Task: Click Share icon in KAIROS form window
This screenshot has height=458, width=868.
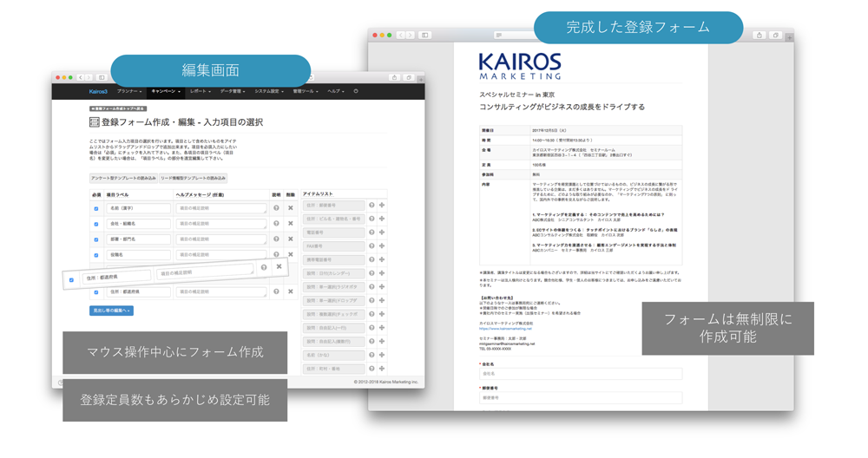Action: click(x=759, y=35)
